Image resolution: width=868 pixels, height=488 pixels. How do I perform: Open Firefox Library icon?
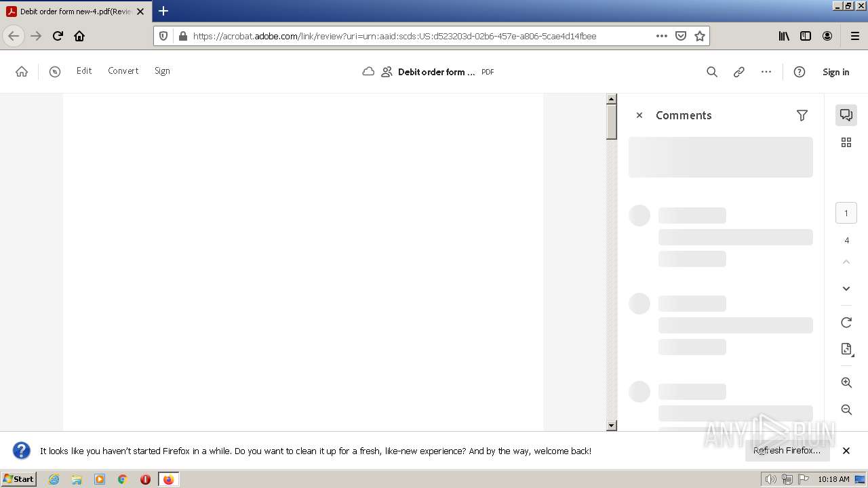tap(784, 36)
